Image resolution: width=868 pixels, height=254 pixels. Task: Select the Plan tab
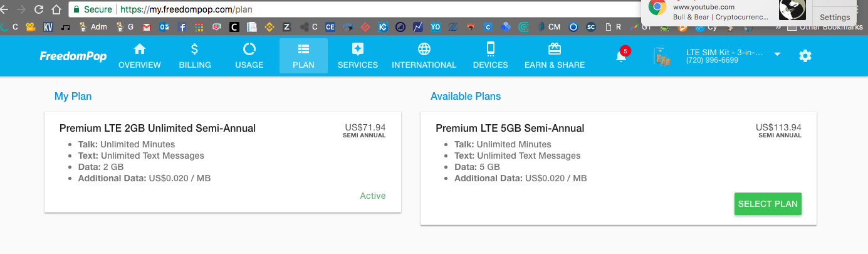point(303,56)
